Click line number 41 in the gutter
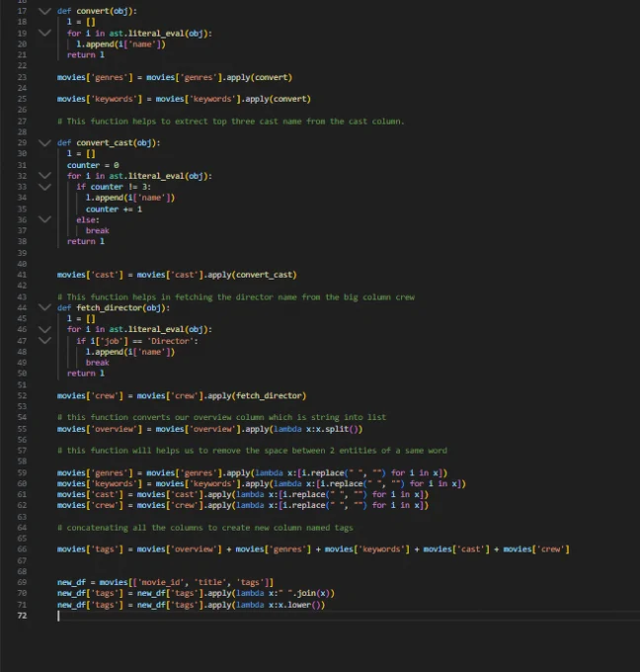The width and height of the screenshot is (640, 672). coord(22,275)
